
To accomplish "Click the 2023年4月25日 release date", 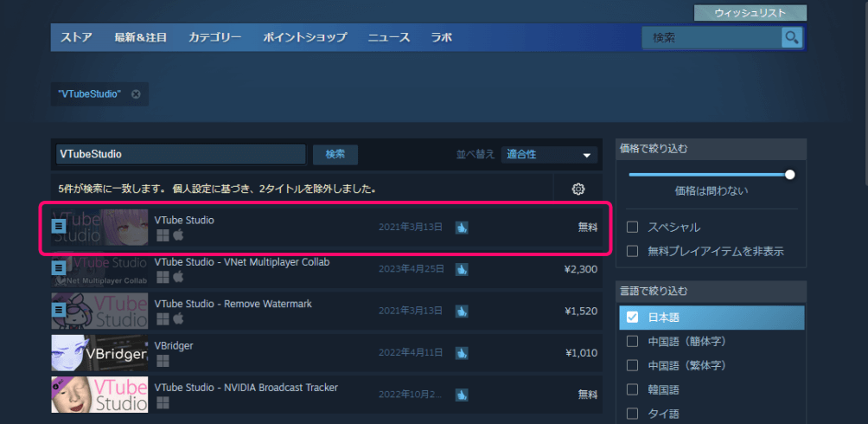I will click(x=412, y=269).
